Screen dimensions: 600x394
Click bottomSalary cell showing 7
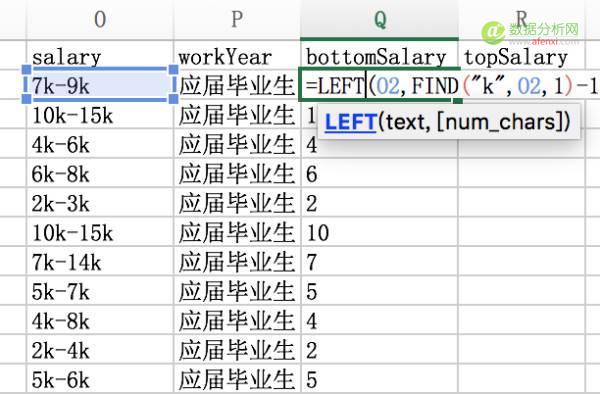point(380,262)
